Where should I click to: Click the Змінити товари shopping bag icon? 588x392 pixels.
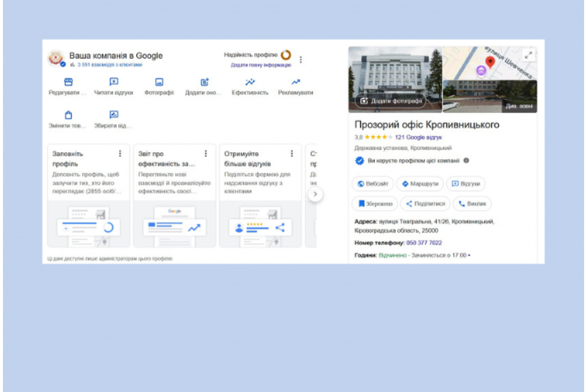click(68, 115)
